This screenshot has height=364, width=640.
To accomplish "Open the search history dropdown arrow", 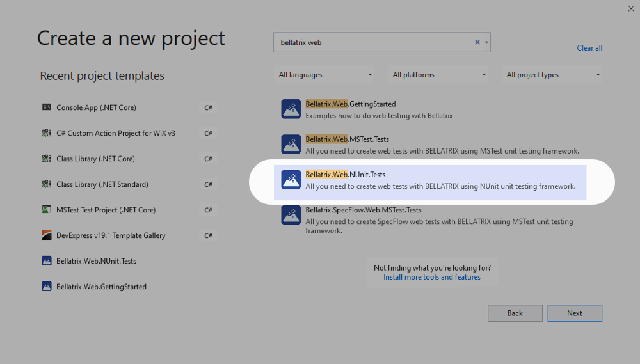I will point(486,42).
